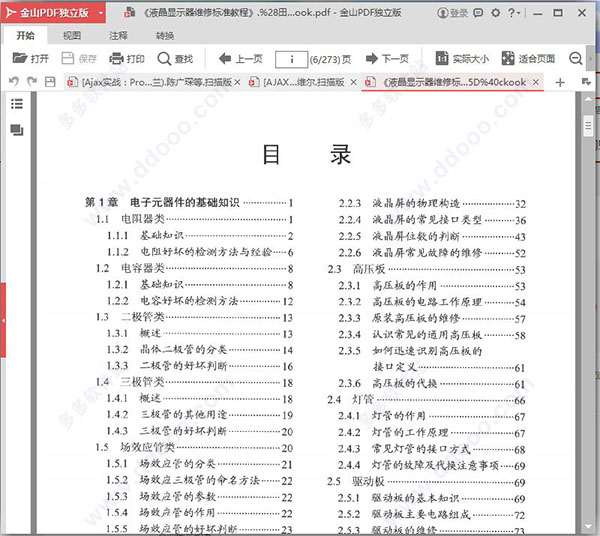This screenshot has width=600, height=536.
Task: Click contents entry 1.2 电容器类
Action: 194,268
